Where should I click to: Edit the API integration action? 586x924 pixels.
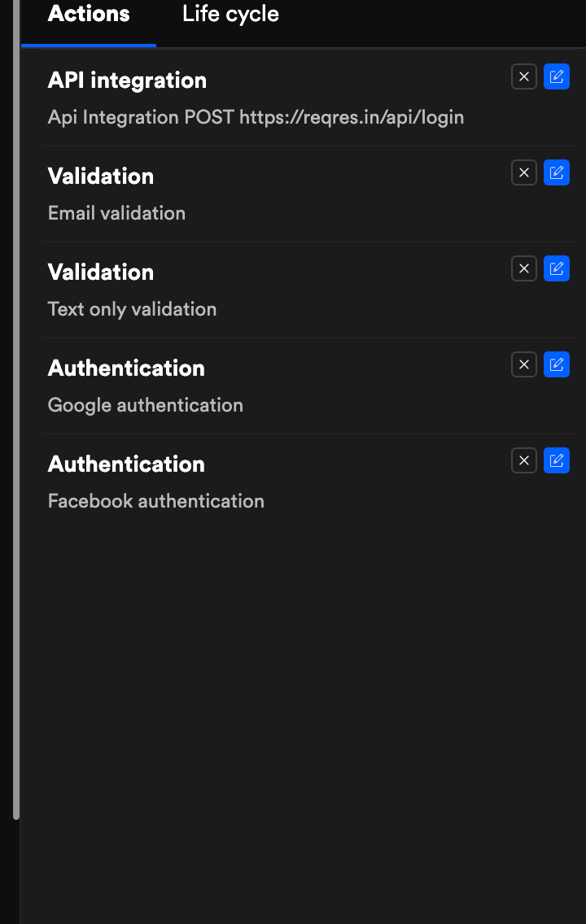click(557, 76)
